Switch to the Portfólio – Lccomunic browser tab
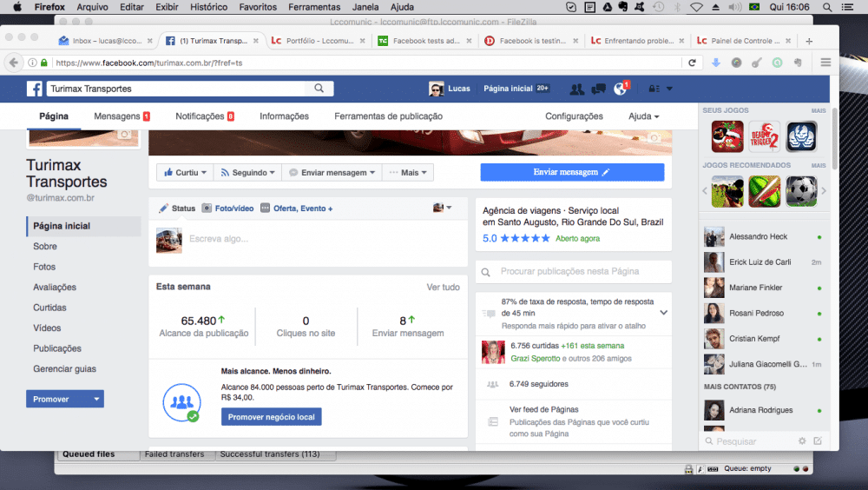This screenshot has width=868, height=490. point(319,41)
